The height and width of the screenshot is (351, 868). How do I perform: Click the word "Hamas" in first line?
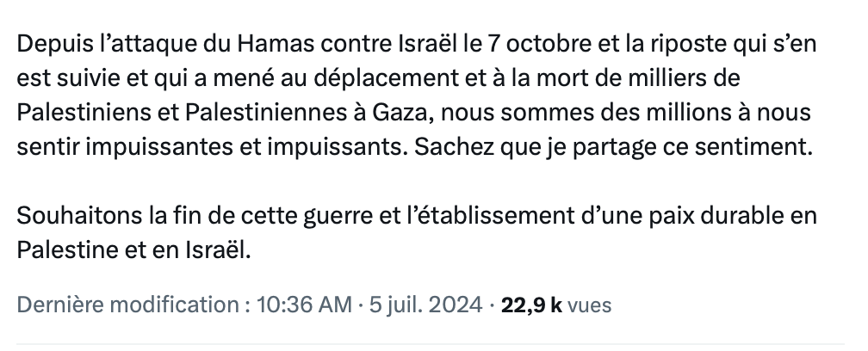(x=276, y=44)
